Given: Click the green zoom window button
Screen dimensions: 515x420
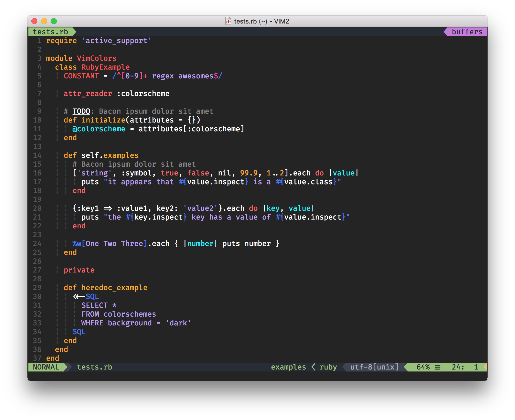Looking at the screenshot, I should (x=54, y=21).
